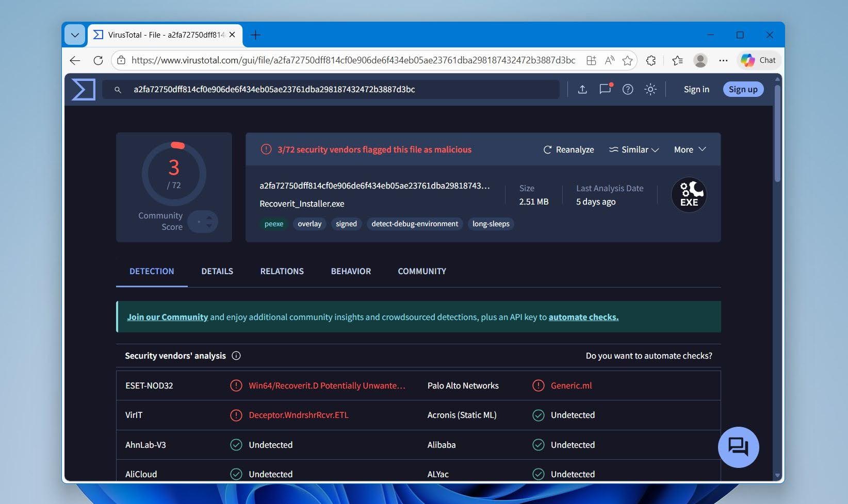
Task: Click the browser refresh icon
Action: (x=98, y=60)
